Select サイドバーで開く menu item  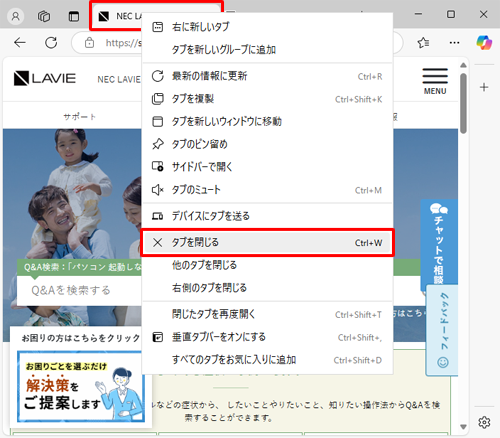[267, 167]
